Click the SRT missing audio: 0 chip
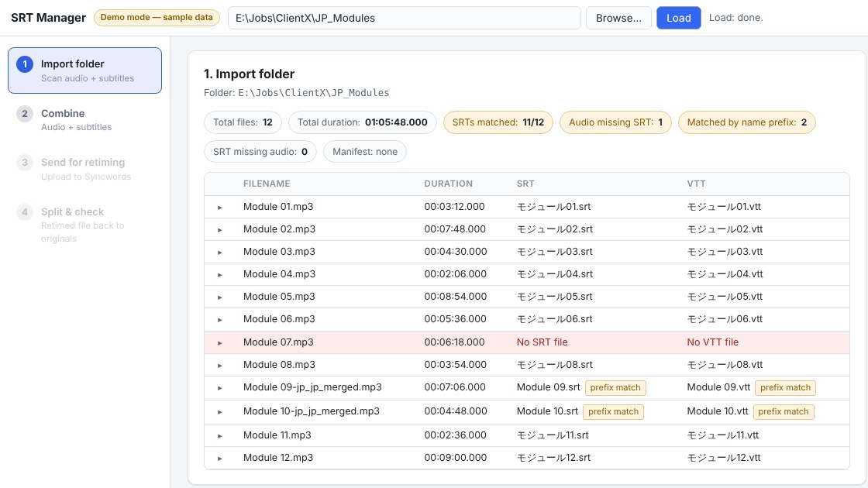The width and height of the screenshot is (868, 488). (x=260, y=152)
